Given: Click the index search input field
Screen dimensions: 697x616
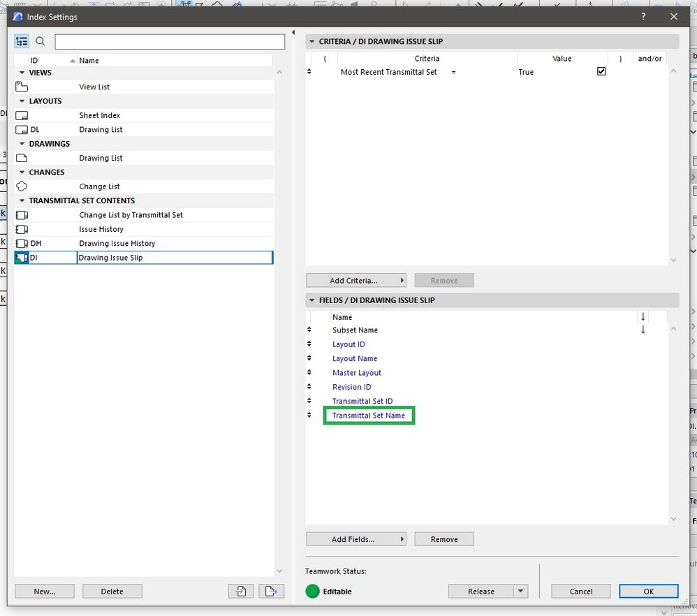Looking at the screenshot, I should coord(170,42).
